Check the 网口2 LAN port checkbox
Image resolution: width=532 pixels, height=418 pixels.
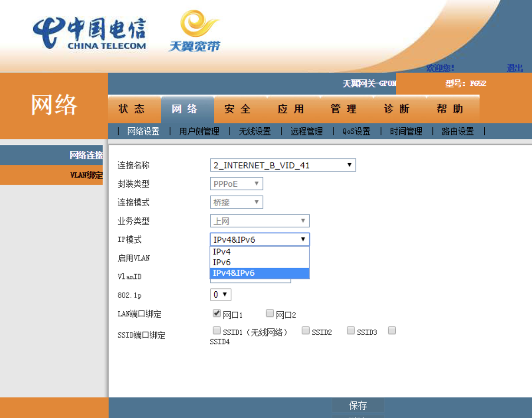(270, 313)
